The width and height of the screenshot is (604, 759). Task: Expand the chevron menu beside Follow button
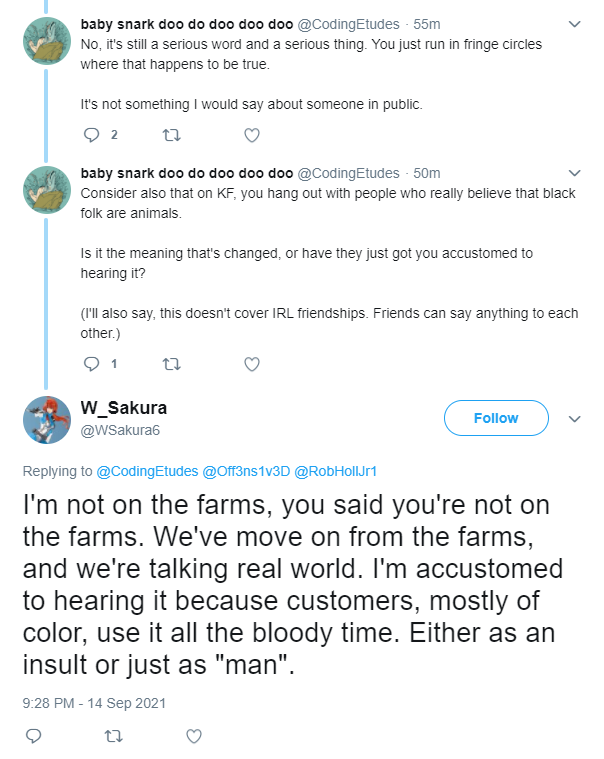[x=574, y=419]
